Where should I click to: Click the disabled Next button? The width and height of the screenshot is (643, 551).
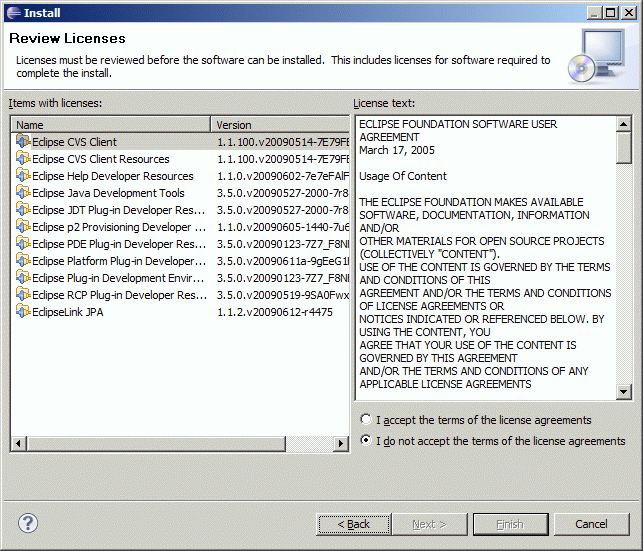pyautogui.click(x=429, y=524)
